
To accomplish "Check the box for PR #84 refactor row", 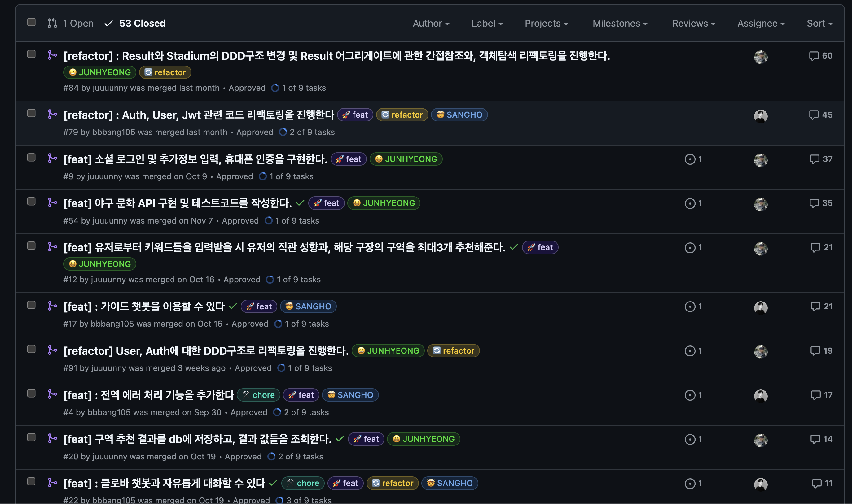I will [31, 54].
